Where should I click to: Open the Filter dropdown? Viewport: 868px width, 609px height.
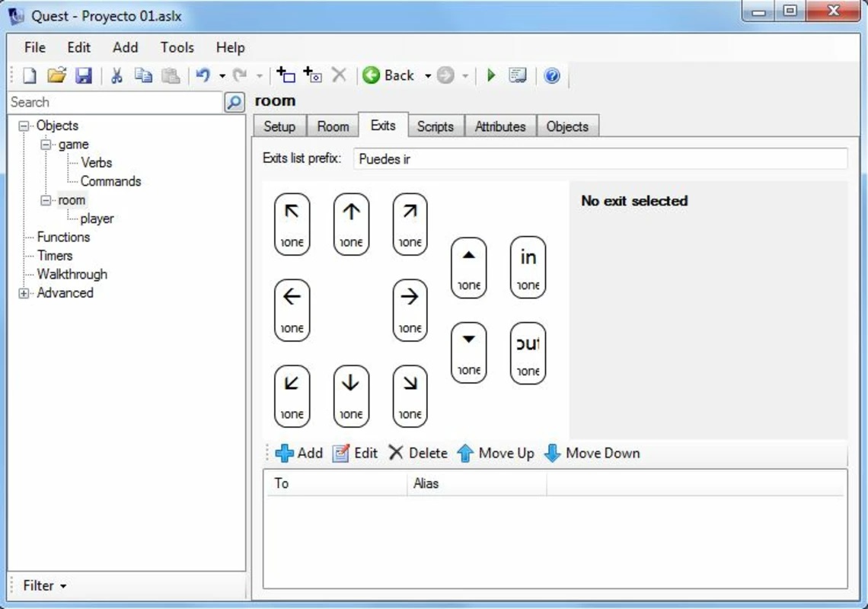tap(44, 585)
